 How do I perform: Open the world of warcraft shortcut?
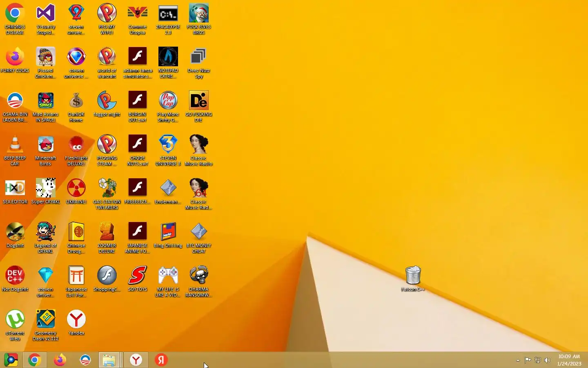pos(107,63)
